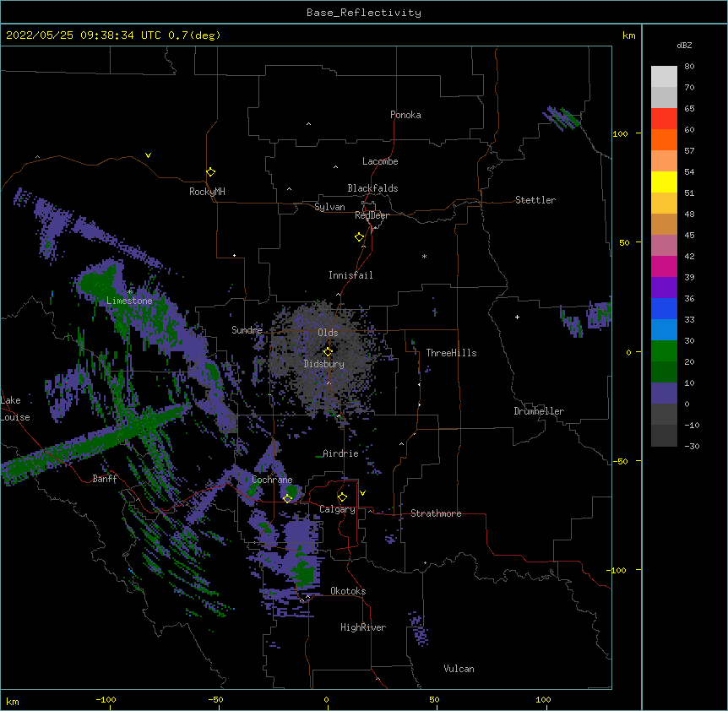Click the pink 42–45 dBZ legend swatch
728x711 pixels.
[664, 245]
